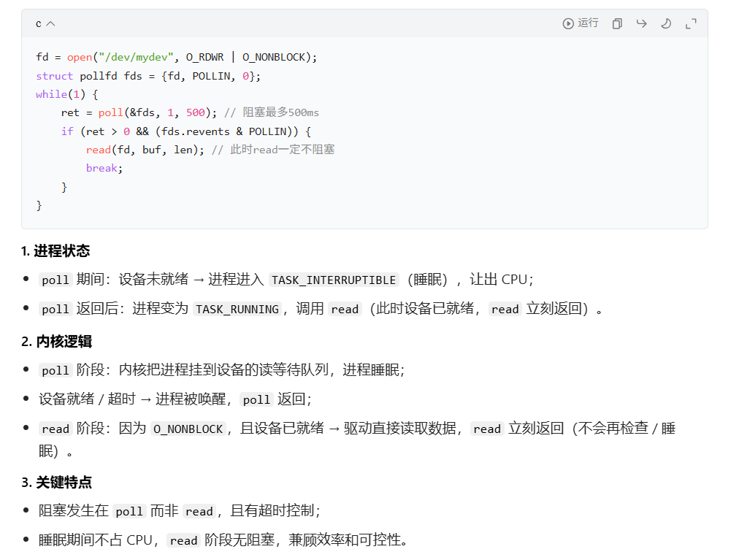
Task: Click the TASK_INTERRUPTIBLE inline code
Action: tap(334, 280)
